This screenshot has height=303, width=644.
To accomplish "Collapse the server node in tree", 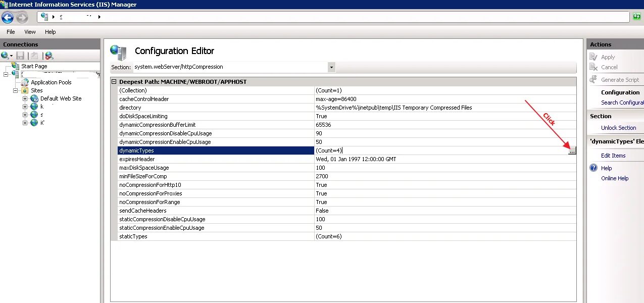I will [6, 74].
